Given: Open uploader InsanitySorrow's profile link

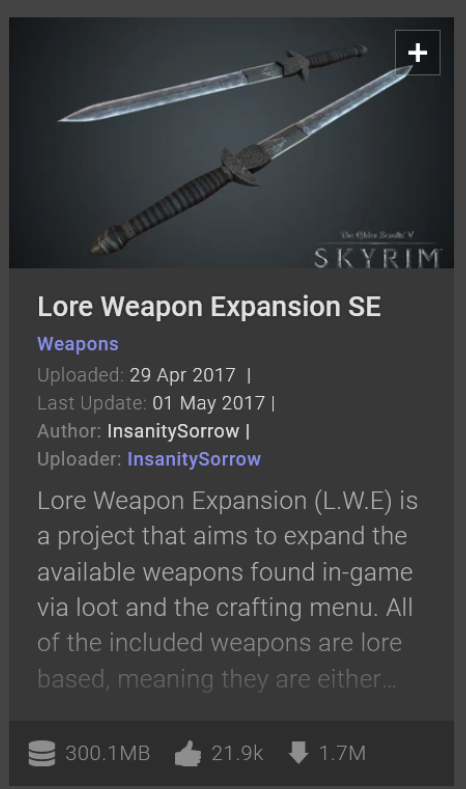Looking at the screenshot, I should pyautogui.click(x=194, y=459).
